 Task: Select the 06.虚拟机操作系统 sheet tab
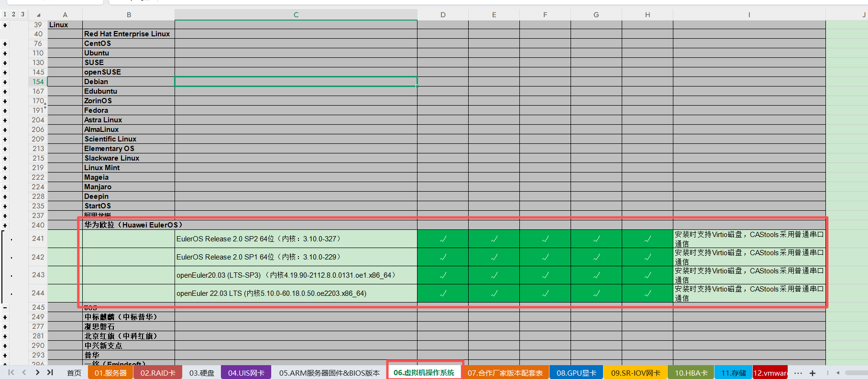coord(424,373)
